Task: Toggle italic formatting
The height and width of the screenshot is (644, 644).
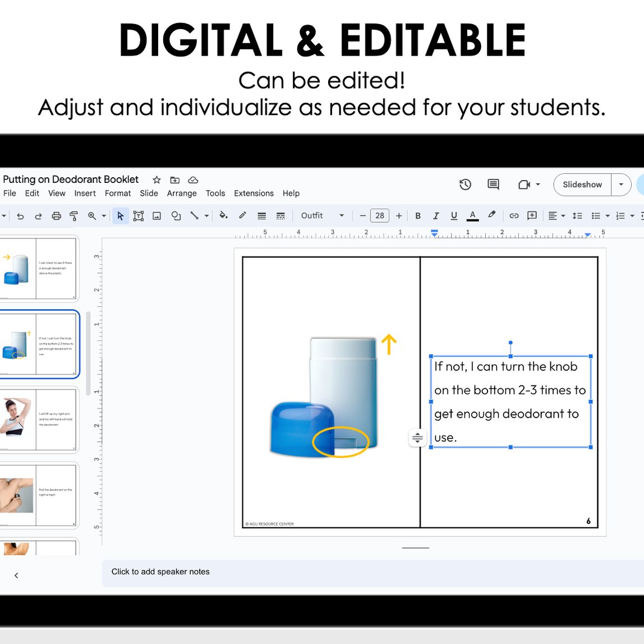Action: pos(436,215)
